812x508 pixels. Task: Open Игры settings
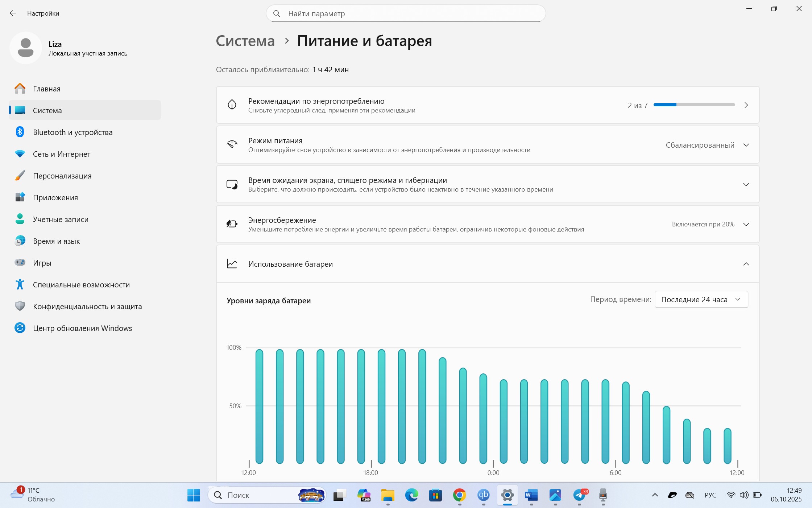coord(85,263)
